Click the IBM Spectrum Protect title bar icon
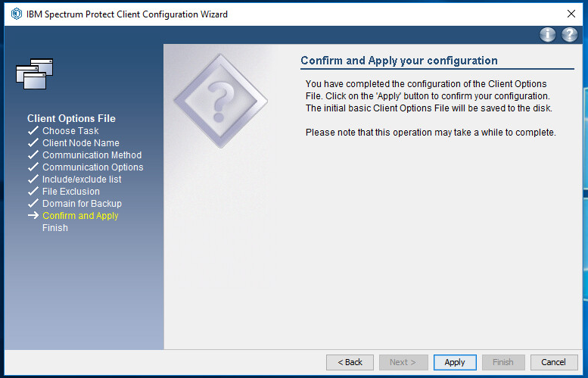Image resolution: width=588 pixels, height=378 pixels. point(16,14)
